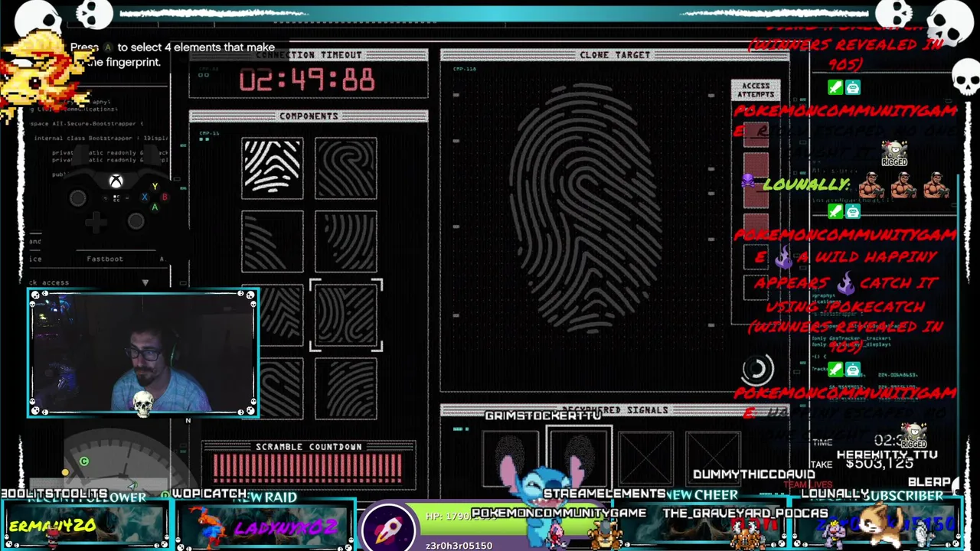Image resolution: width=980 pixels, height=551 pixels.
Task: Click the highlighted second decyphered signal slot
Action: tap(579, 458)
